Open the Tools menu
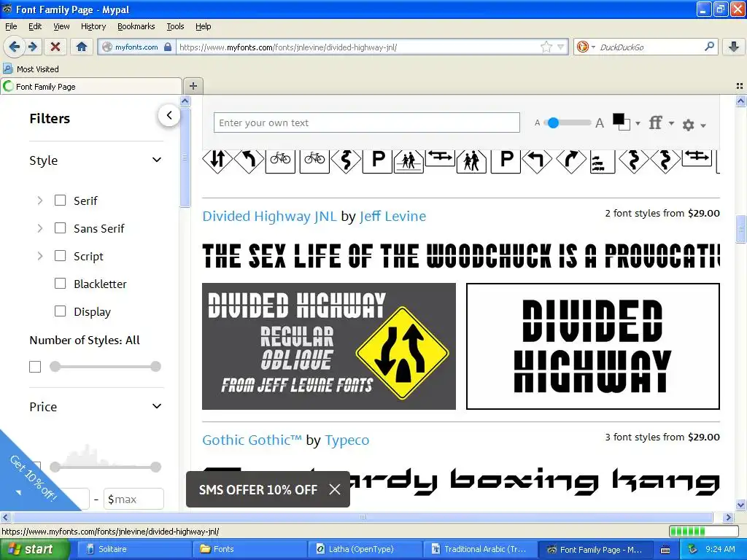Image resolution: width=747 pixels, height=560 pixels. [175, 26]
